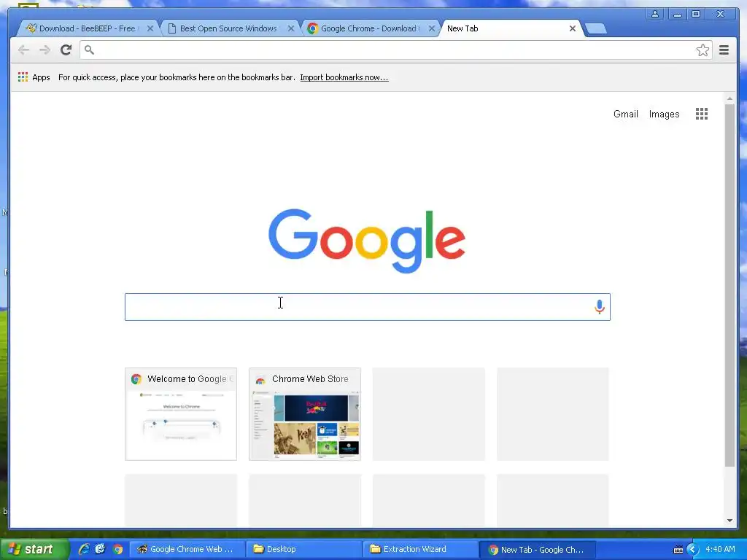Image resolution: width=747 pixels, height=560 pixels.
Task: Switch to Google Chrome Web taskbar item
Action: pos(187,550)
